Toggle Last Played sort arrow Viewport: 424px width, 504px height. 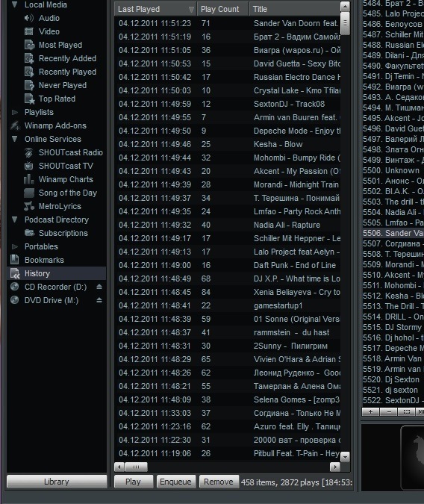191,9
